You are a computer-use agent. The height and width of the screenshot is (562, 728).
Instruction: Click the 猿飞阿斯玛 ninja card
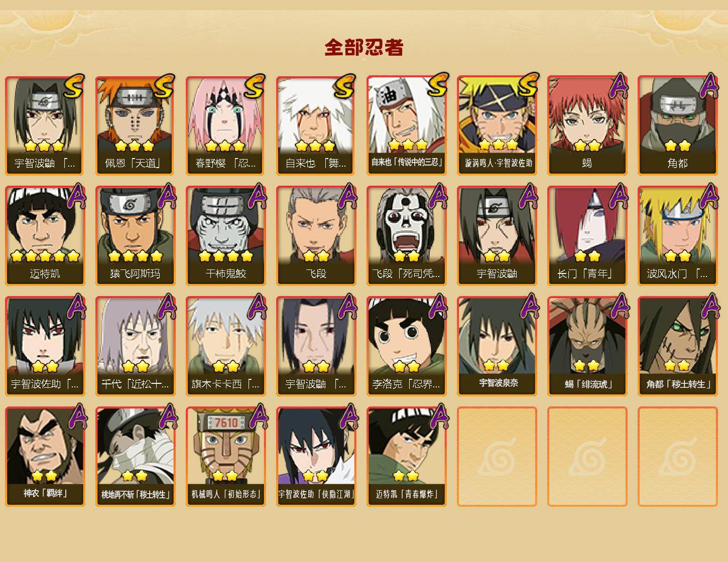[136, 236]
